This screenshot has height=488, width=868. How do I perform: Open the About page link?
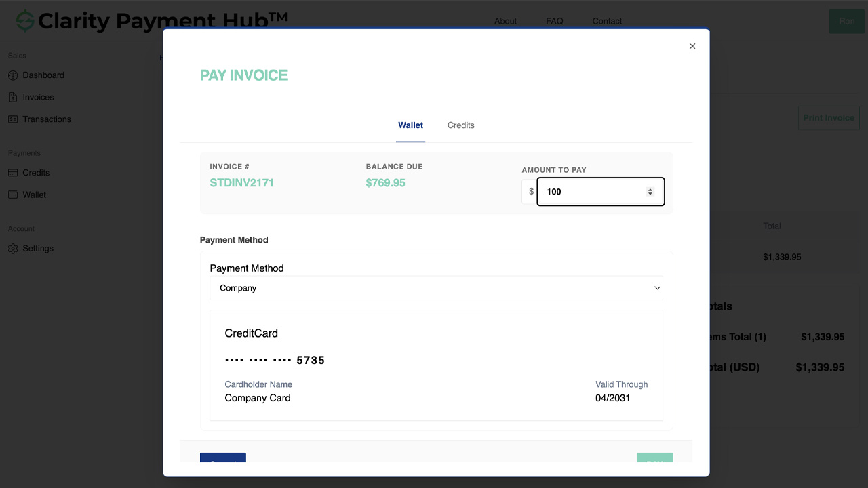505,21
